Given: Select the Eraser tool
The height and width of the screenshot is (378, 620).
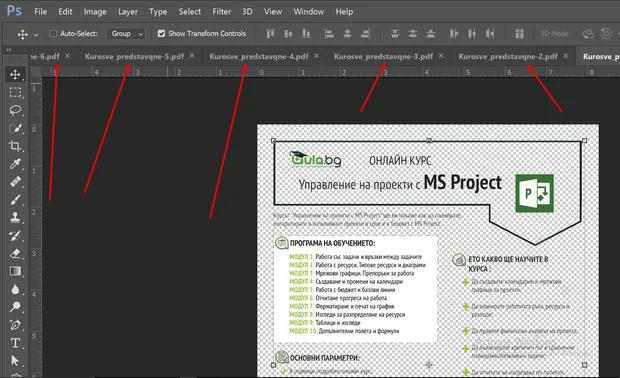Looking at the screenshot, I should (x=15, y=253).
